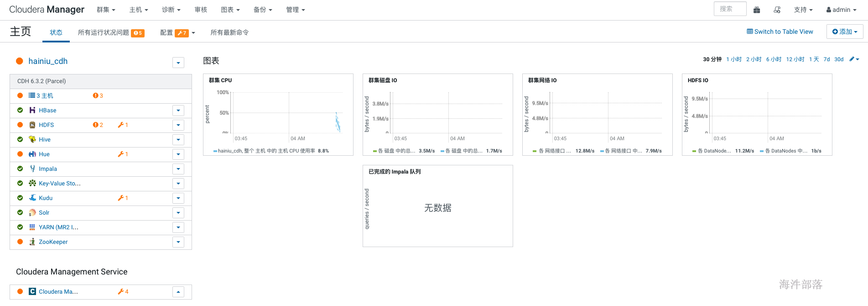Screen dimensions: 868x306
Task: Open hosts health warning count 3
Action: click(x=98, y=95)
